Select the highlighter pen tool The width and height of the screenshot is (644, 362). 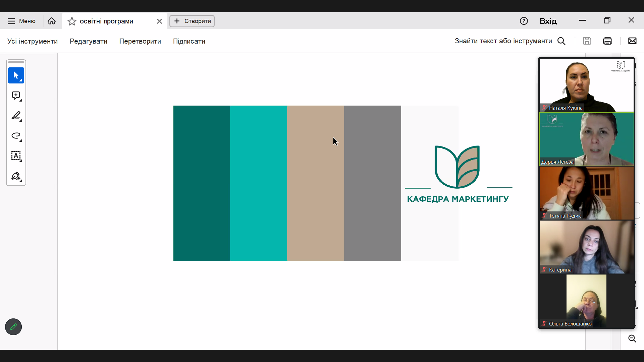click(16, 116)
